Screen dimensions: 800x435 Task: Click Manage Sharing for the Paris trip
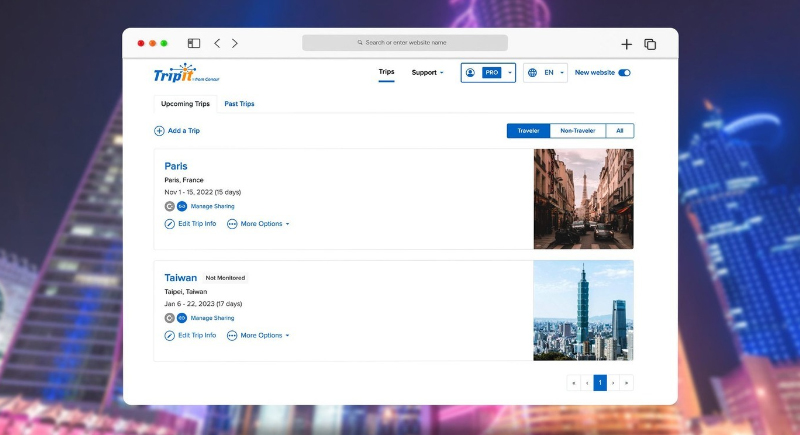coord(212,206)
